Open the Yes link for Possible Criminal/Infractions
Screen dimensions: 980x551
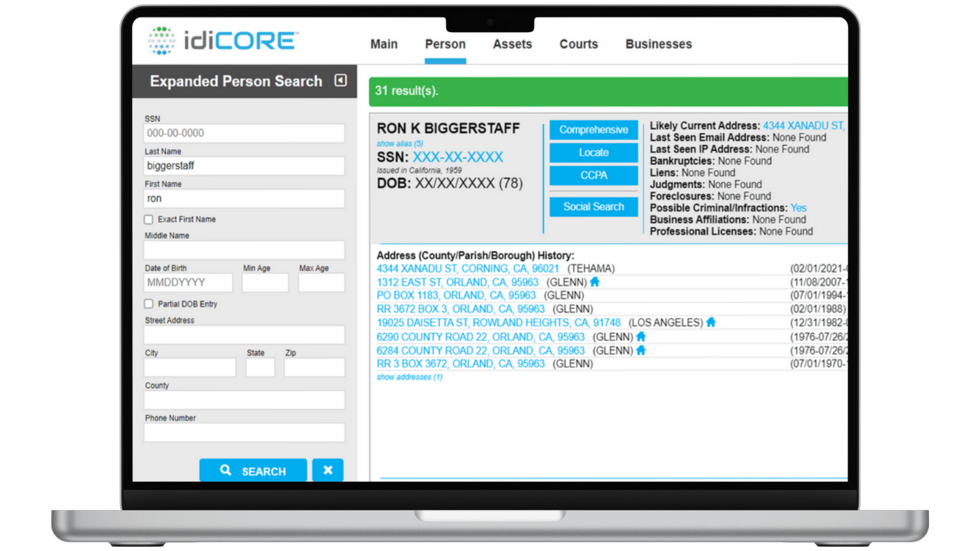798,207
